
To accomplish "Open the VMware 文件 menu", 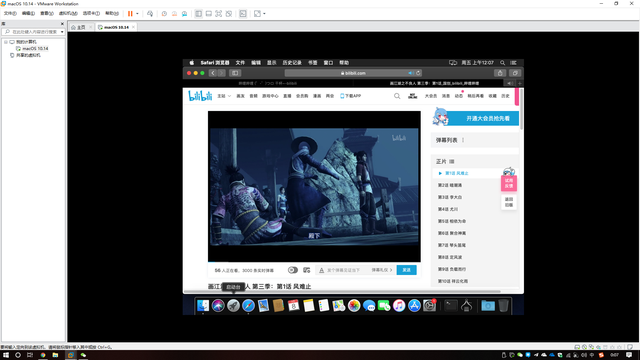I will pos(10,13).
